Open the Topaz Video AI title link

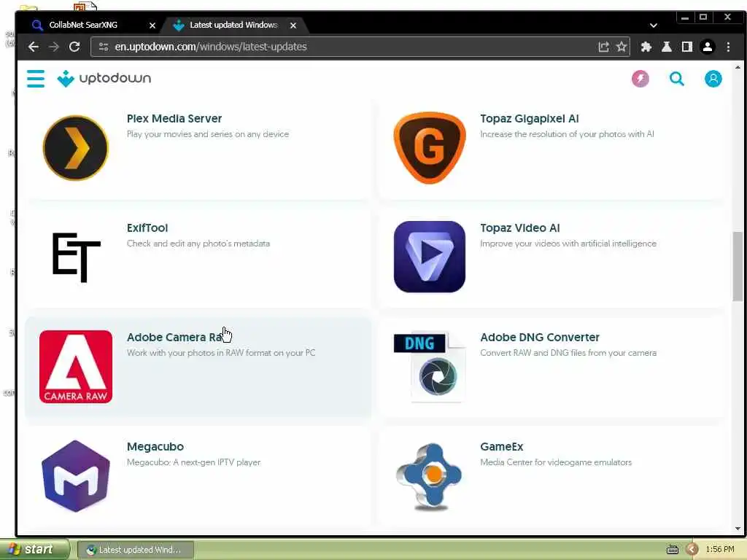click(x=519, y=228)
